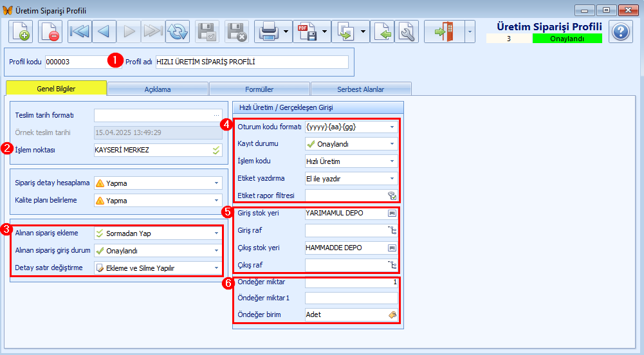This screenshot has height=355, width=644.
Task: Open the blue help question mark
Action: [621, 32]
